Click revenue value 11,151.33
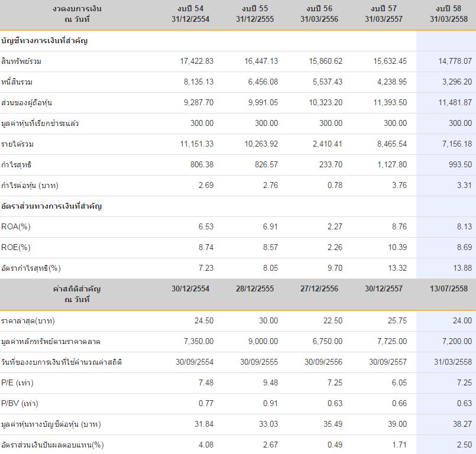 pyautogui.click(x=197, y=144)
